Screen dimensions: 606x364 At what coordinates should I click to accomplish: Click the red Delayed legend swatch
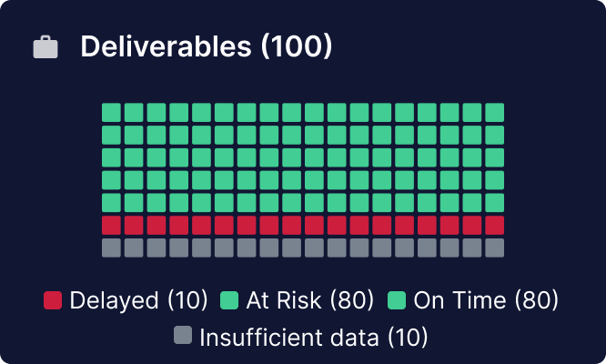click(x=54, y=299)
